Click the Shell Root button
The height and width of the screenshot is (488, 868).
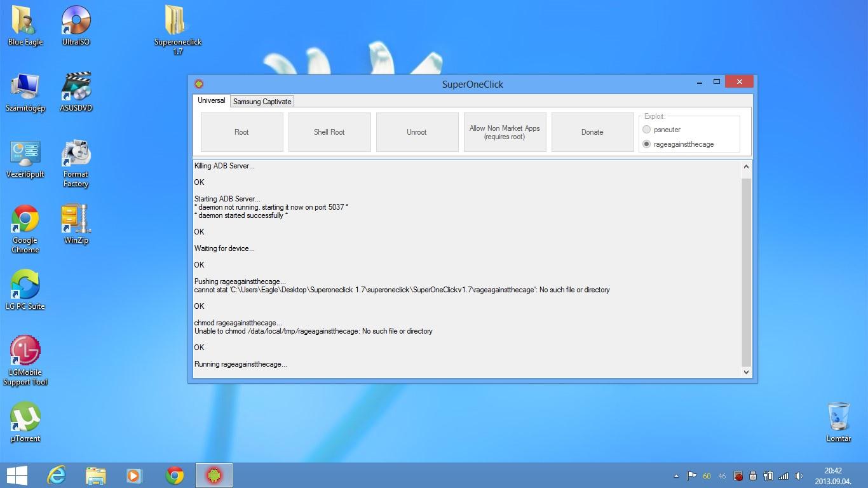pos(329,132)
